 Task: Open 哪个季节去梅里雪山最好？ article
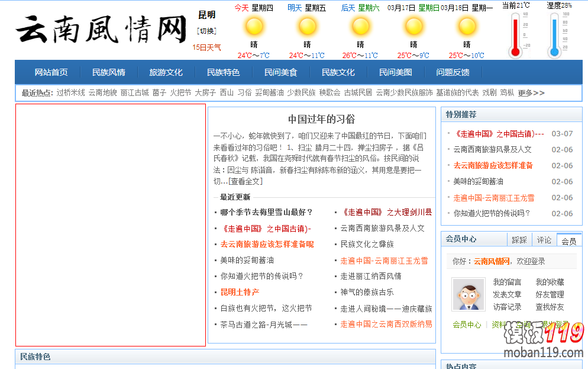[267, 213]
